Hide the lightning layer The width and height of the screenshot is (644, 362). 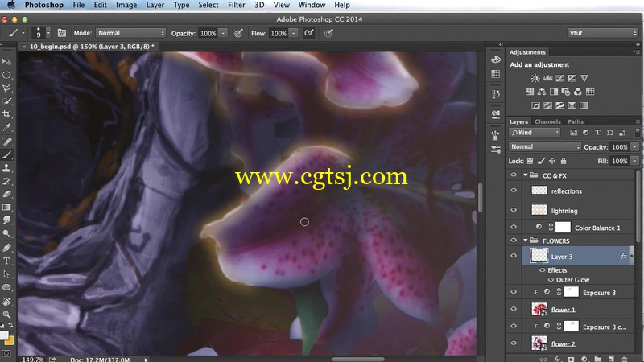point(514,210)
